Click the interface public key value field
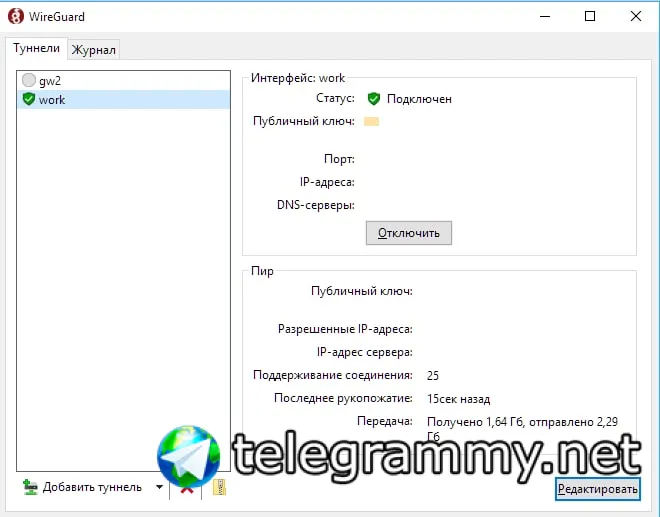Viewport: 660px width, 517px height. coord(371,122)
